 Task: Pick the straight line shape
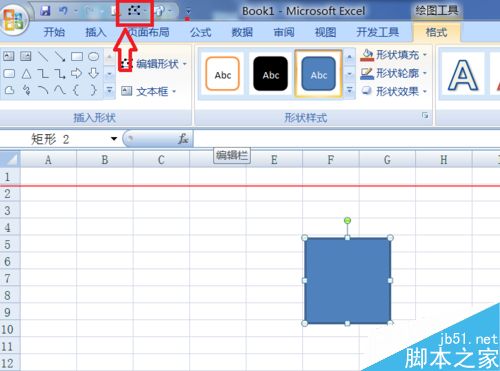coord(43,56)
